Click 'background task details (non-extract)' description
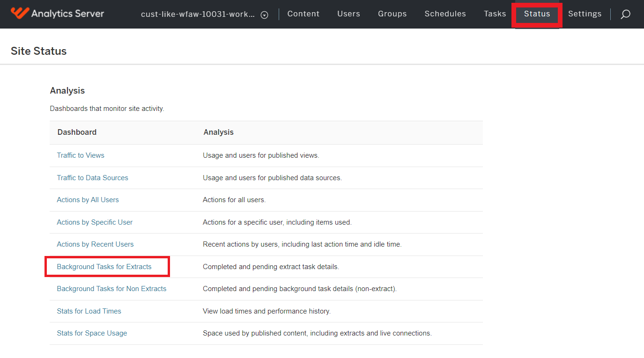The image size is (644, 358). pos(300,289)
